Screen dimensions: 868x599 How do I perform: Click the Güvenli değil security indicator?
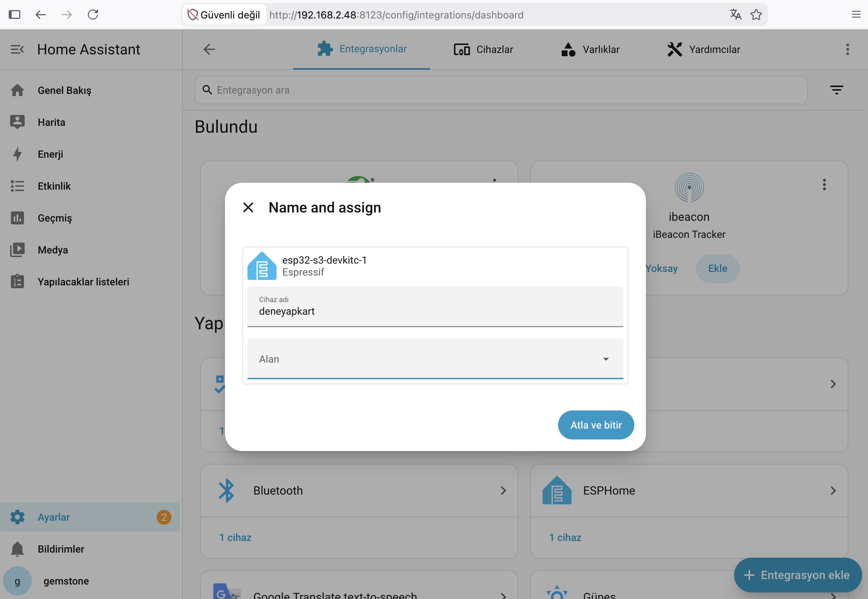pyautogui.click(x=224, y=15)
